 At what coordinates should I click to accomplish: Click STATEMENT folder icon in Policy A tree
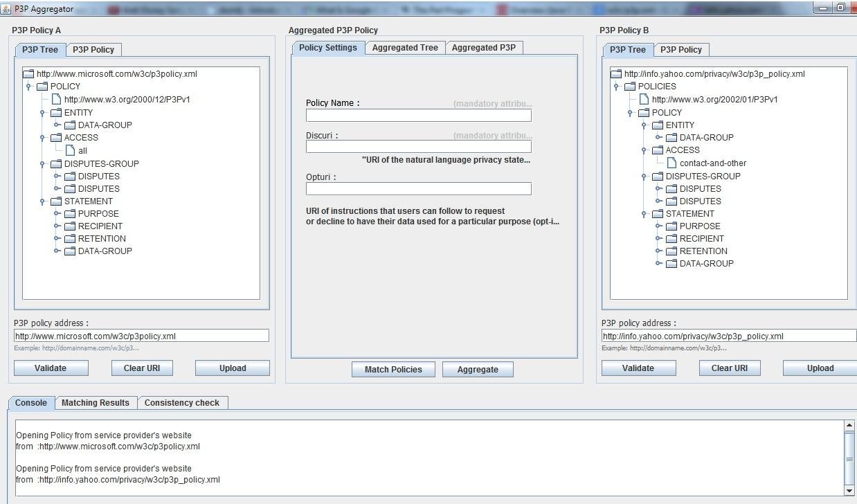[x=56, y=201]
